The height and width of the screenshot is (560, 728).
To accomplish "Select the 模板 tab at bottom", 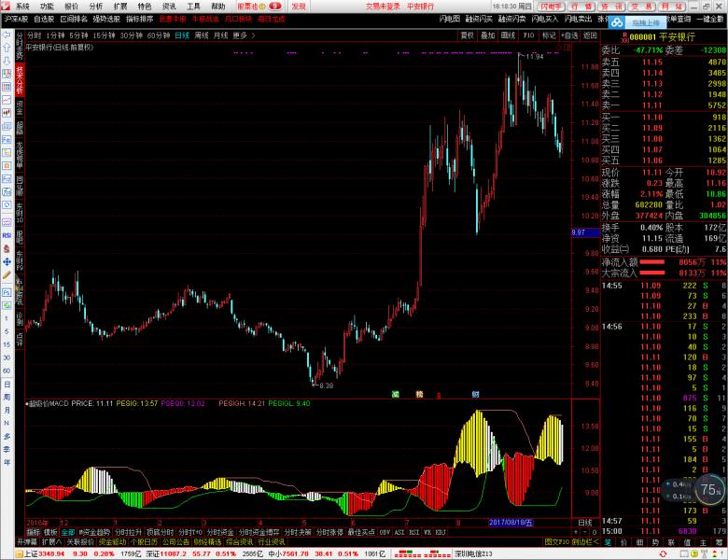I will coord(50,532).
